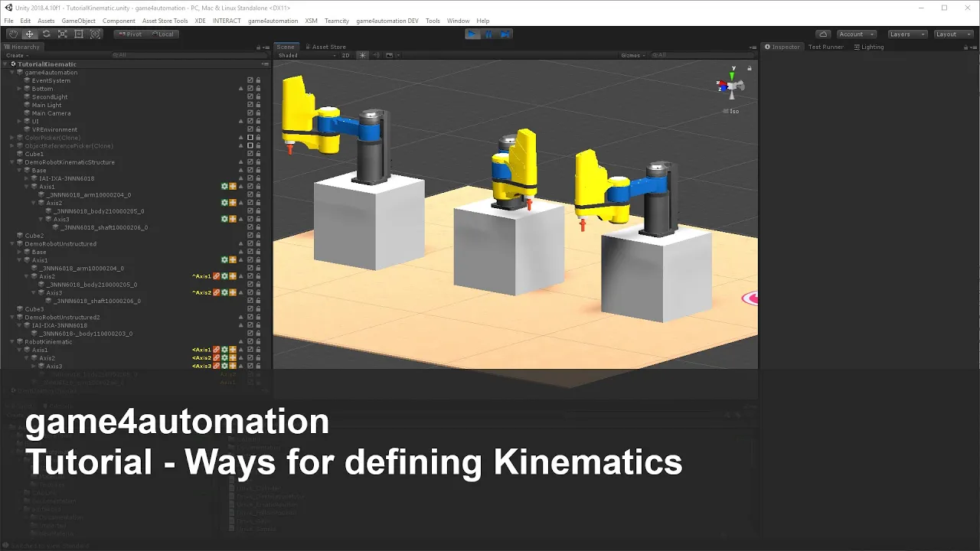Screen dimensions: 980x551
Task: Open the GameObject menu
Action: coord(77,21)
